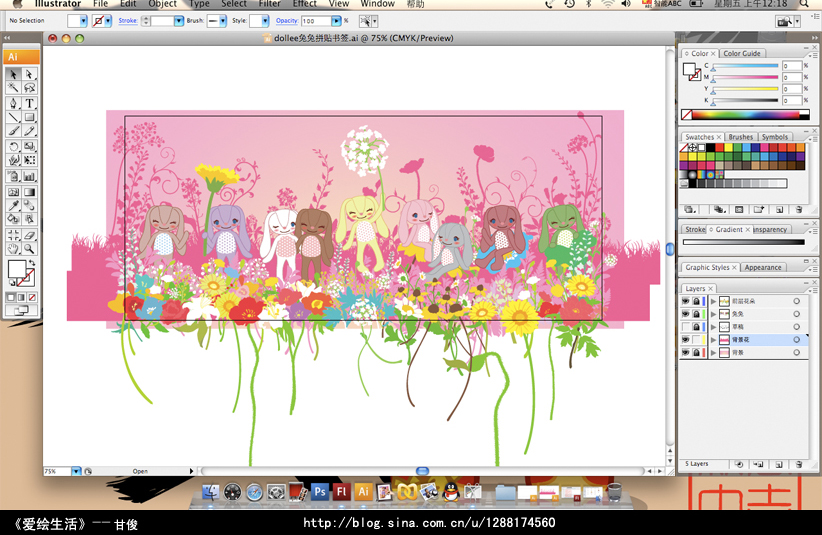Screen dimensions: 822x535
Task: Select the Pen tool
Action: click(x=14, y=103)
